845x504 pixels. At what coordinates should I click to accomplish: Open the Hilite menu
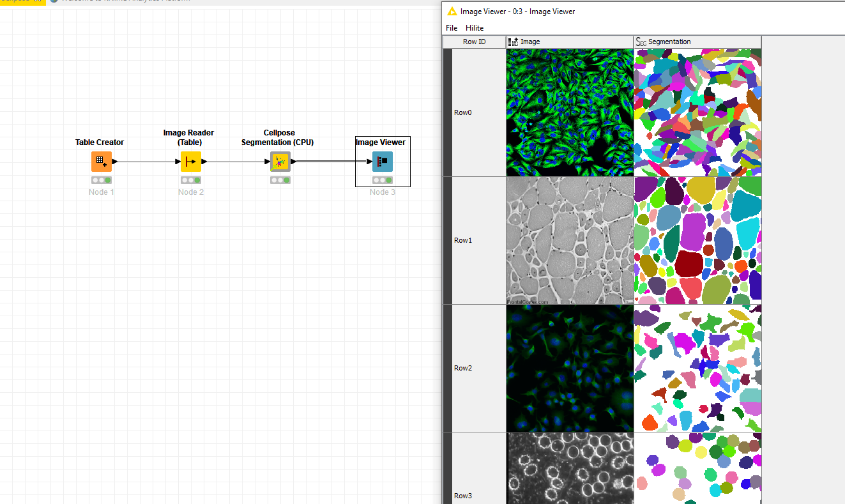pyautogui.click(x=475, y=28)
